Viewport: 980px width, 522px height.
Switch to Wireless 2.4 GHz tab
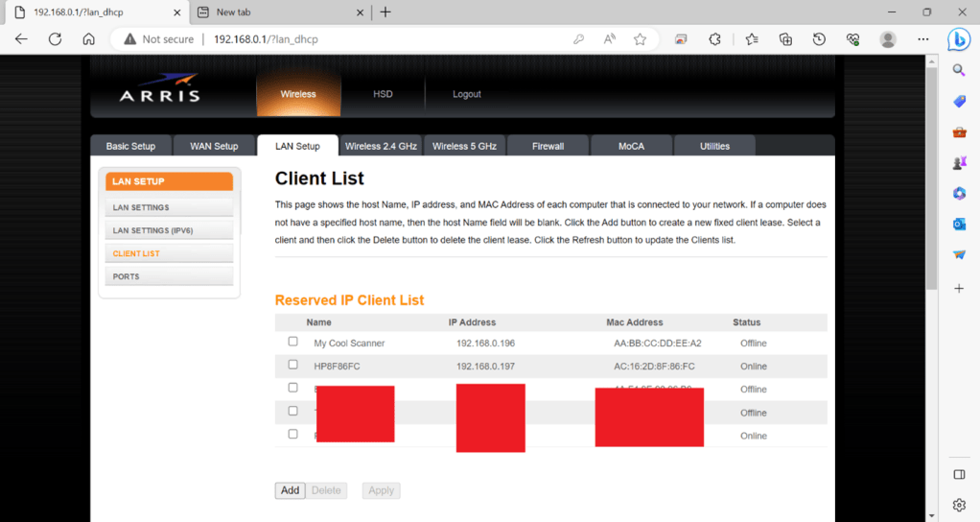pyautogui.click(x=381, y=146)
